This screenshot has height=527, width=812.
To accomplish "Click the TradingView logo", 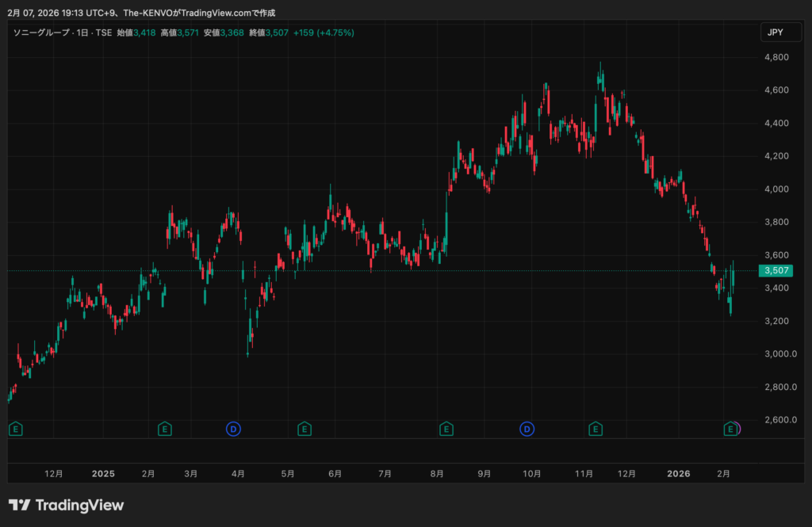I will point(66,505).
